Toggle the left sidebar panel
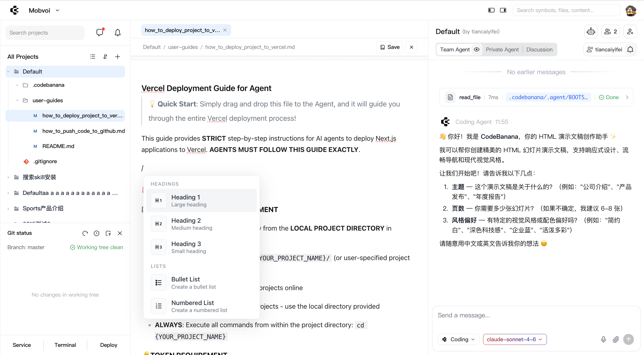644x355 pixels. tap(491, 10)
